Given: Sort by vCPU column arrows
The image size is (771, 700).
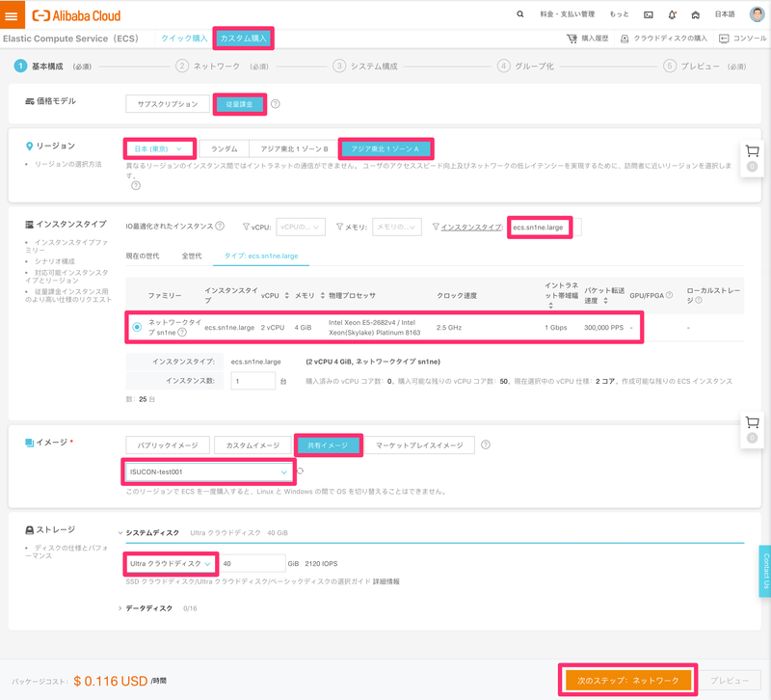Looking at the screenshot, I should coord(286,295).
